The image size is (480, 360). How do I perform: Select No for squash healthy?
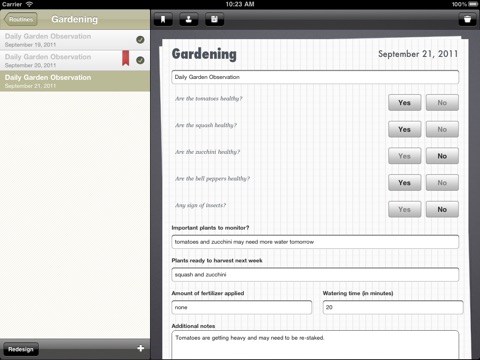(x=442, y=129)
